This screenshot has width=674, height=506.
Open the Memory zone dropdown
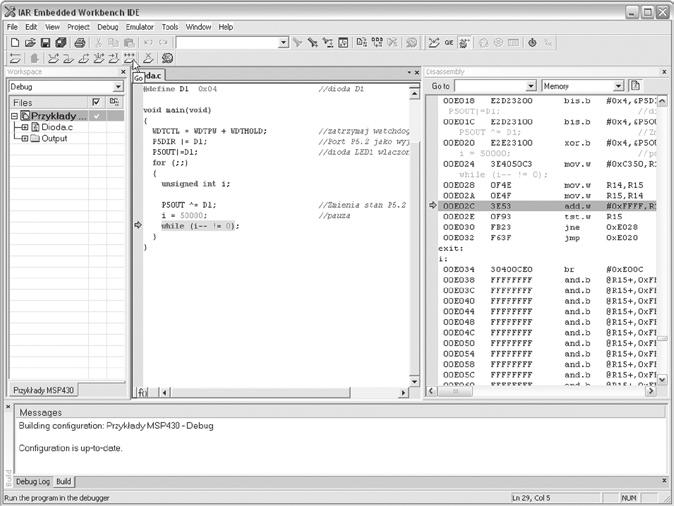(x=618, y=86)
